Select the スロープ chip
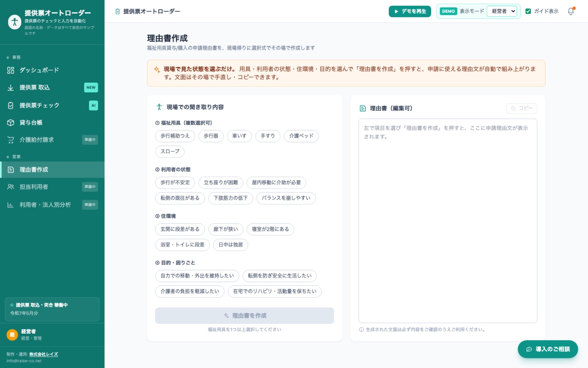The width and height of the screenshot is (588, 368). tap(170, 152)
